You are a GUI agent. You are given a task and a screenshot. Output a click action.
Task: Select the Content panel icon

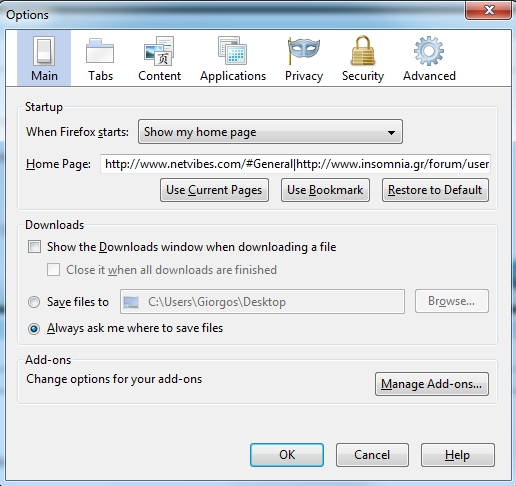[159, 51]
